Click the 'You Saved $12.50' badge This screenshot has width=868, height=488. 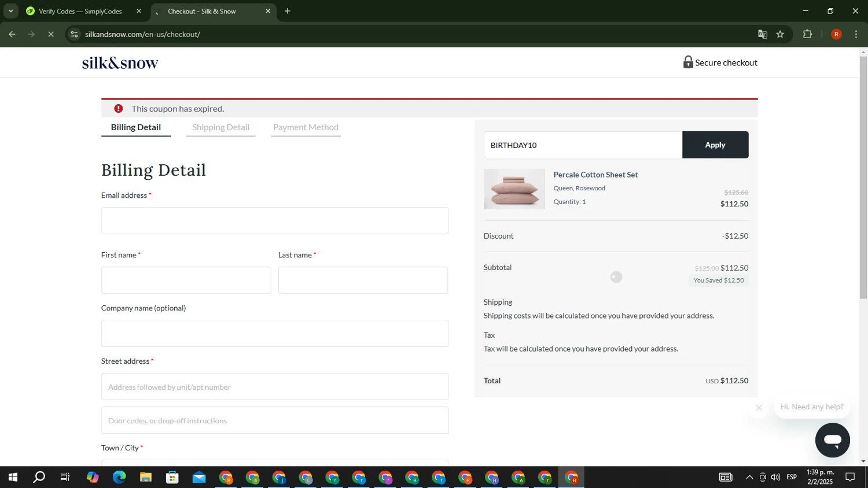point(719,280)
